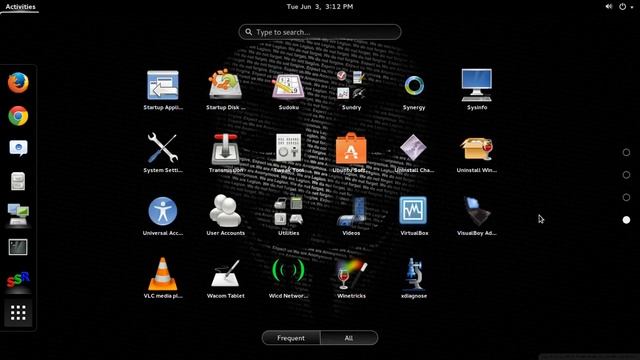Toggle Show Applications grid button

pos(18,313)
